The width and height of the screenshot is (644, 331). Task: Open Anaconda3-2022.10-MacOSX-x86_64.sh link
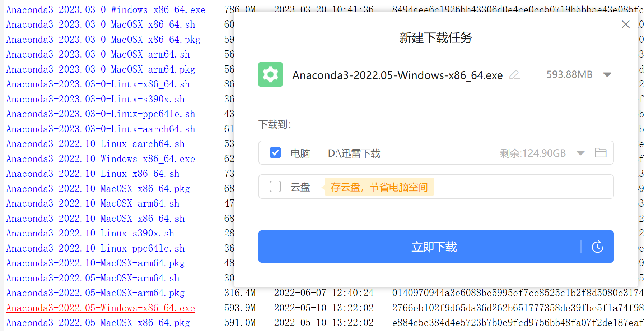95,219
